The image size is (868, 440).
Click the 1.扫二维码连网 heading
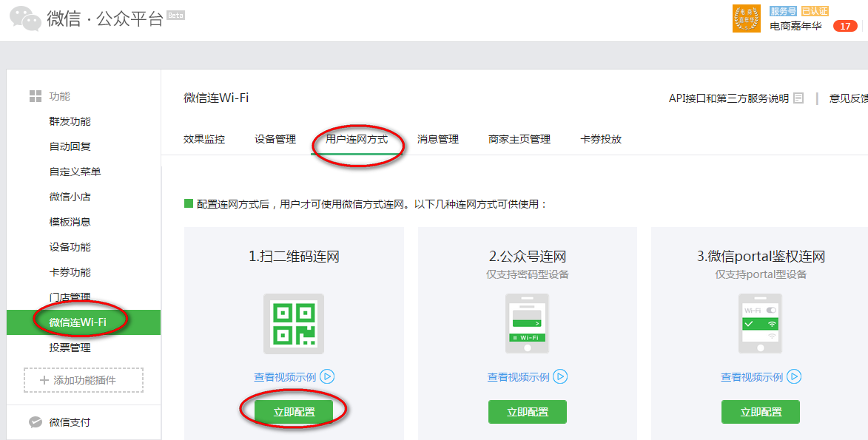point(293,257)
